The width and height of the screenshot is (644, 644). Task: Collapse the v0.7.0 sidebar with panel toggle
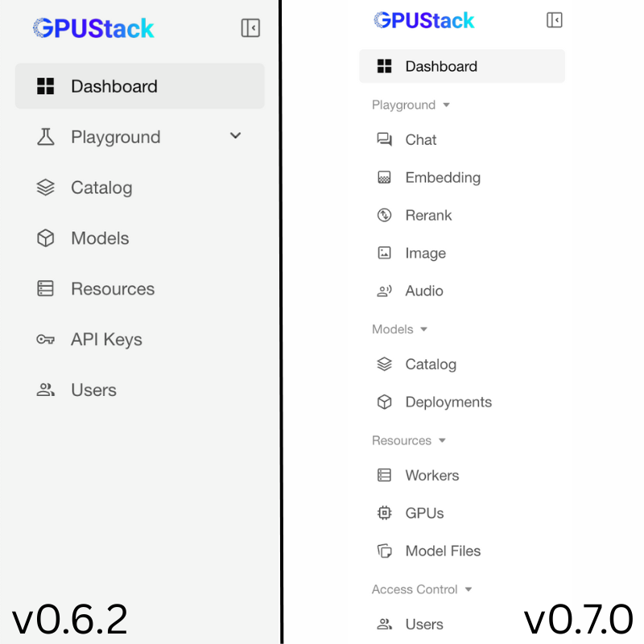click(x=554, y=20)
